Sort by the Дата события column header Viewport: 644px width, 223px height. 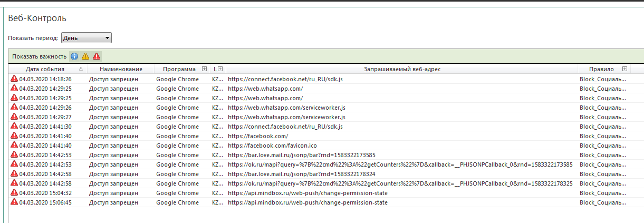(45, 69)
